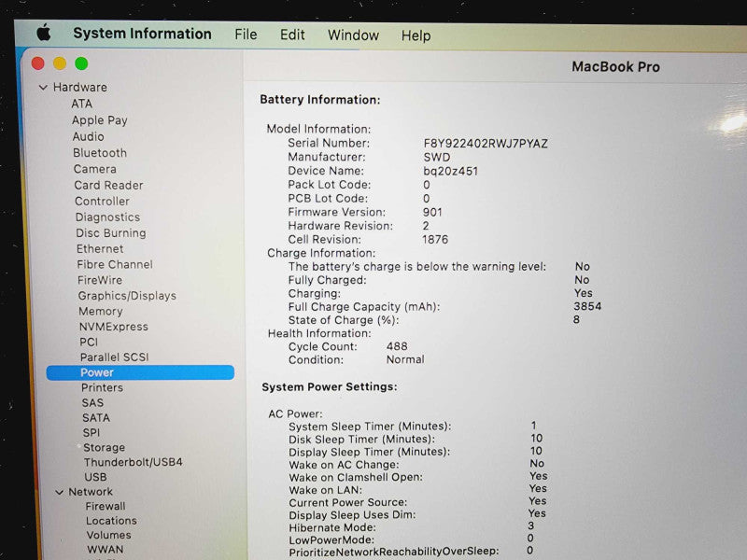Select Camera in the sidebar
Image resolution: width=747 pixels, height=560 pixels.
point(95,169)
